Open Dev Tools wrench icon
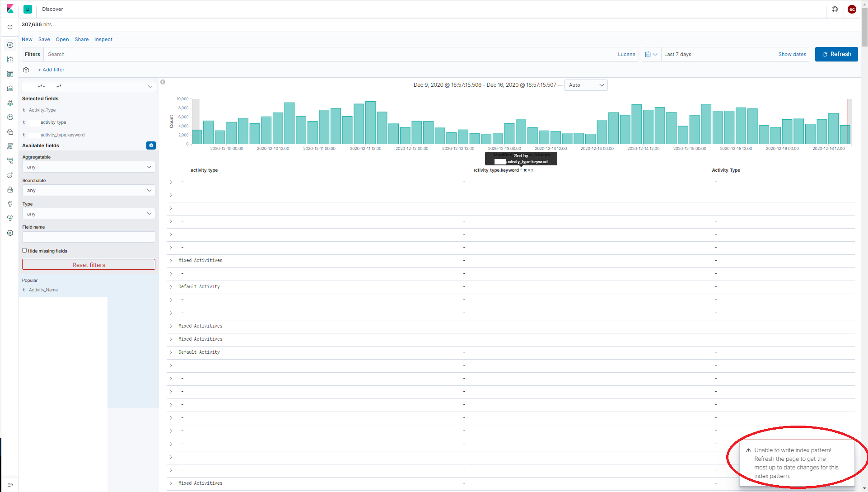 [10, 204]
